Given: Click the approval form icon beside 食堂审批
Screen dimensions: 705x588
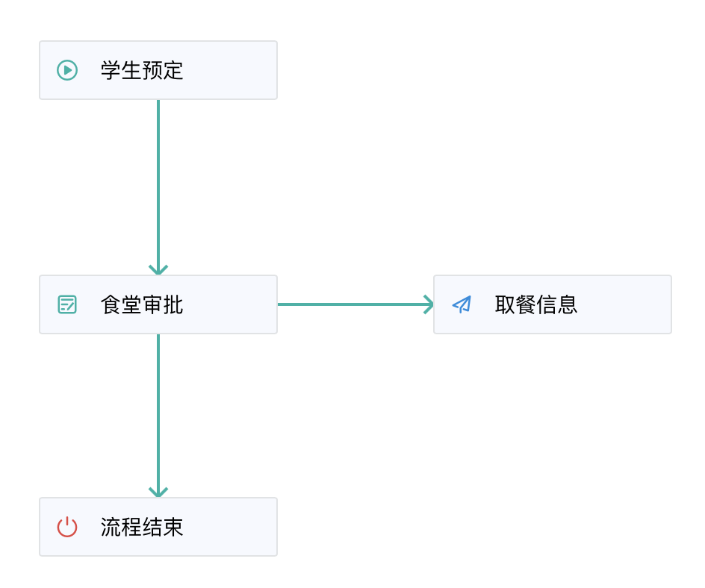Looking at the screenshot, I should click(x=67, y=304).
